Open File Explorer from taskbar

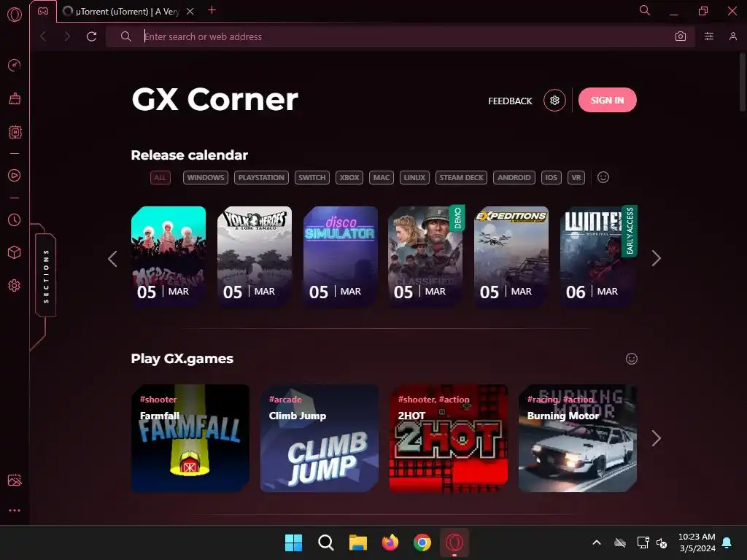pyautogui.click(x=357, y=542)
